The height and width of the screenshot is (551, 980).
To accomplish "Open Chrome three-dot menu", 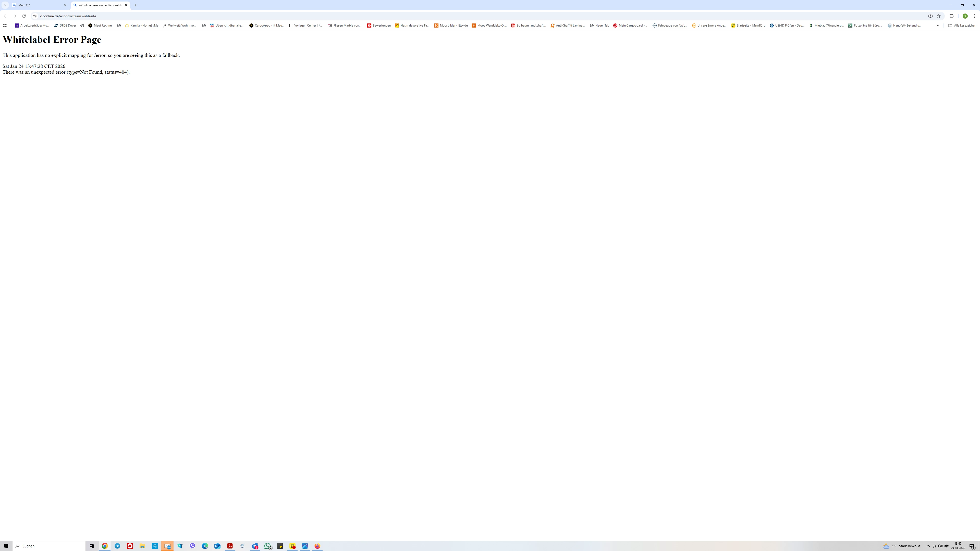I will [974, 16].
